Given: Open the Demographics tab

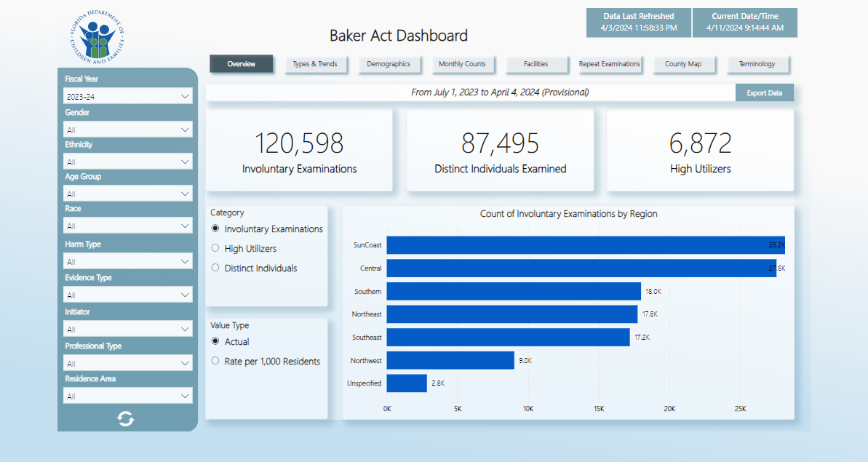Looking at the screenshot, I should (389, 64).
